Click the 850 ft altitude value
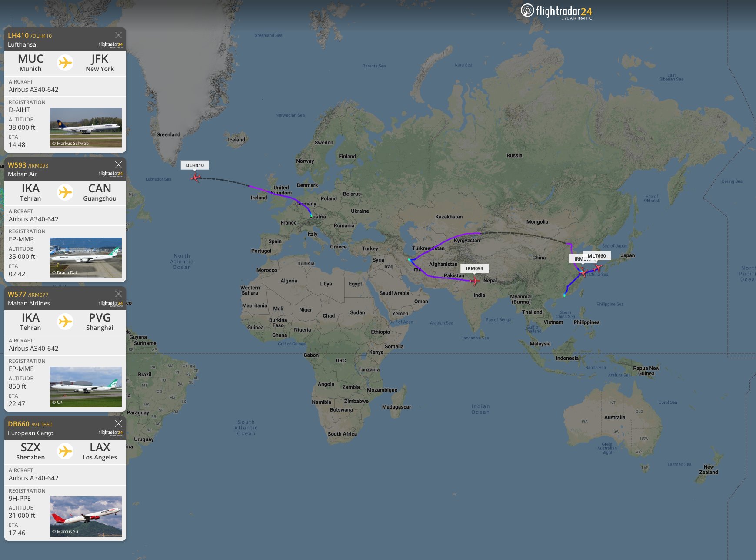Viewport: 756px width, 560px height. pyautogui.click(x=17, y=386)
